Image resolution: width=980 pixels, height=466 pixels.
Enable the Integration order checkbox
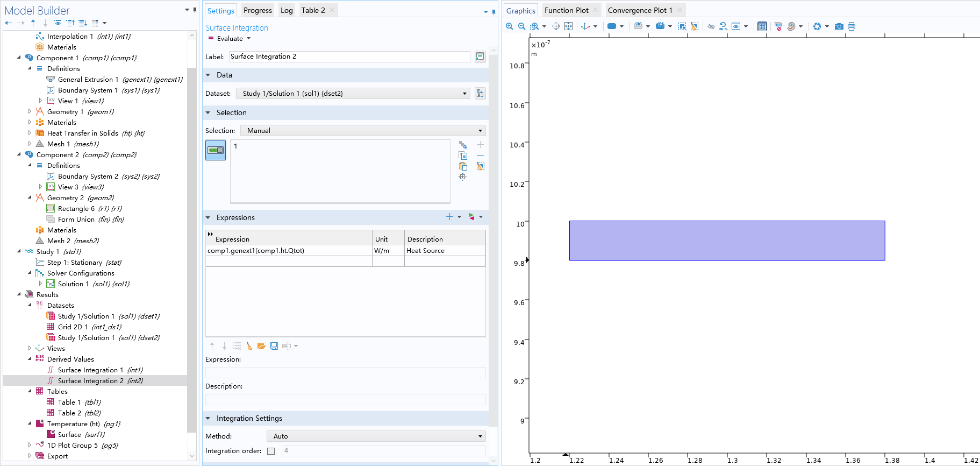coord(271,451)
